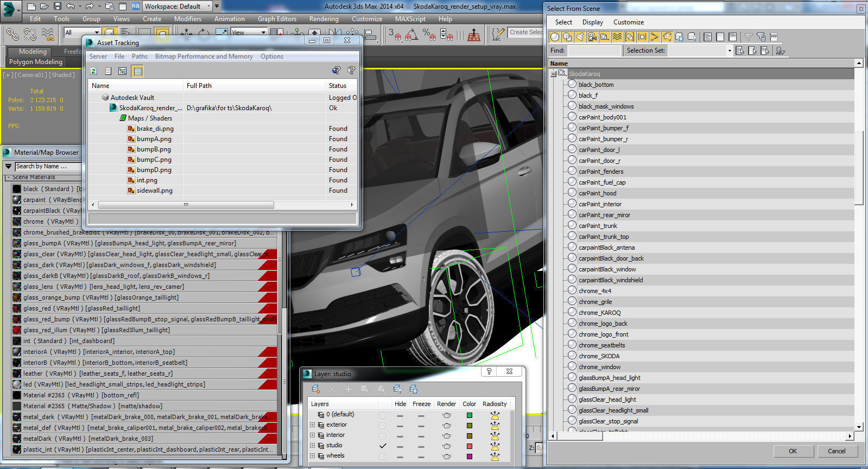Click Cancel in Select From Scene dialog
Screen dimensions: 868x469
837,451
